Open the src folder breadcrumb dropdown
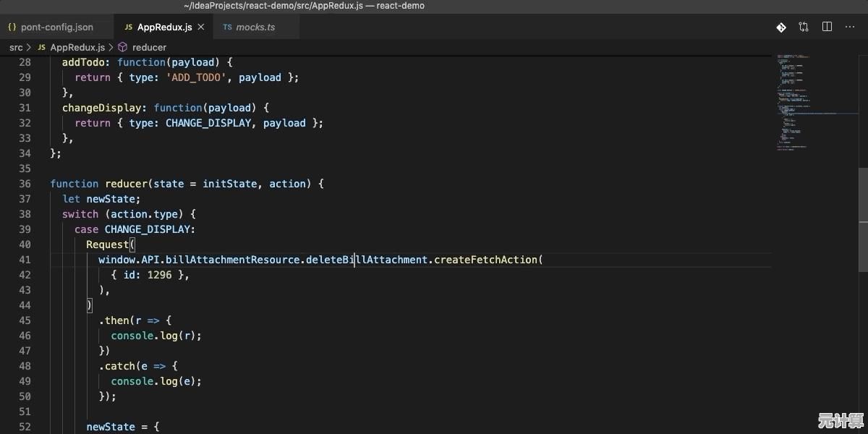Image resolution: width=868 pixels, height=434 pixels. pyautogui.click(x=16, y=47)
